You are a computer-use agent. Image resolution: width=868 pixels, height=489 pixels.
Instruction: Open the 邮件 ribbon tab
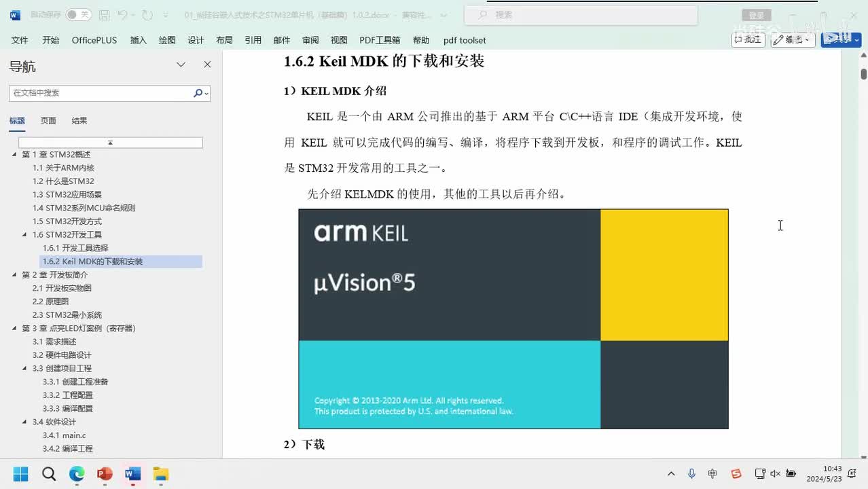coord(282,40)
